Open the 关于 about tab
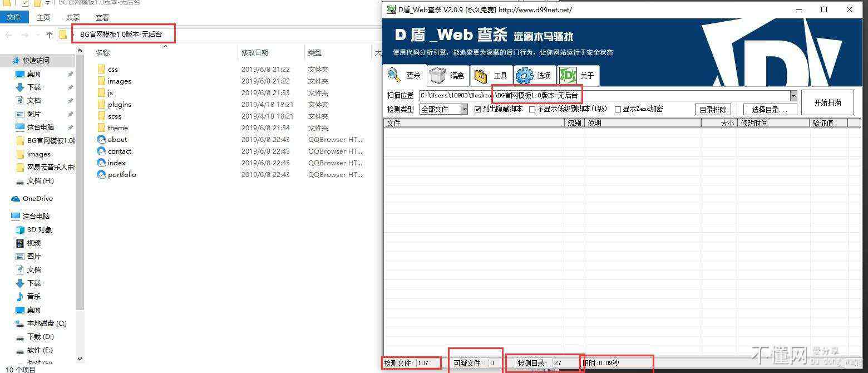The height and width of the screenshot is (373, 868). tap(578, 76)
